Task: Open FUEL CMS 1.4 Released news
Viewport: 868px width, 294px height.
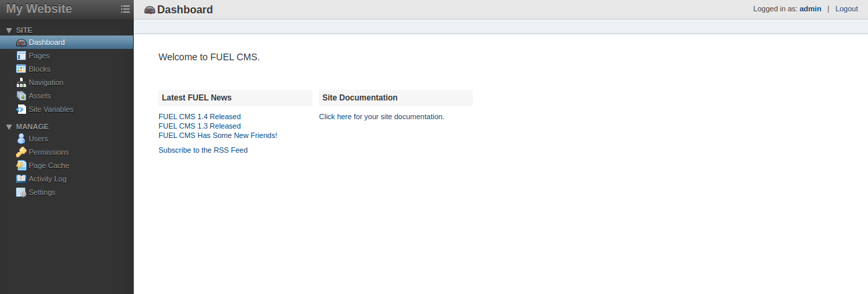Action: (199, 117)
